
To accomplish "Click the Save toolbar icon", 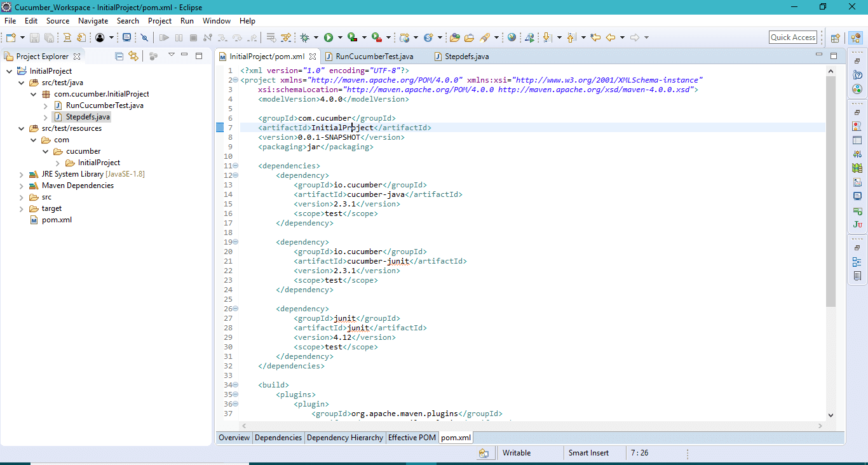I will [34, 37].
